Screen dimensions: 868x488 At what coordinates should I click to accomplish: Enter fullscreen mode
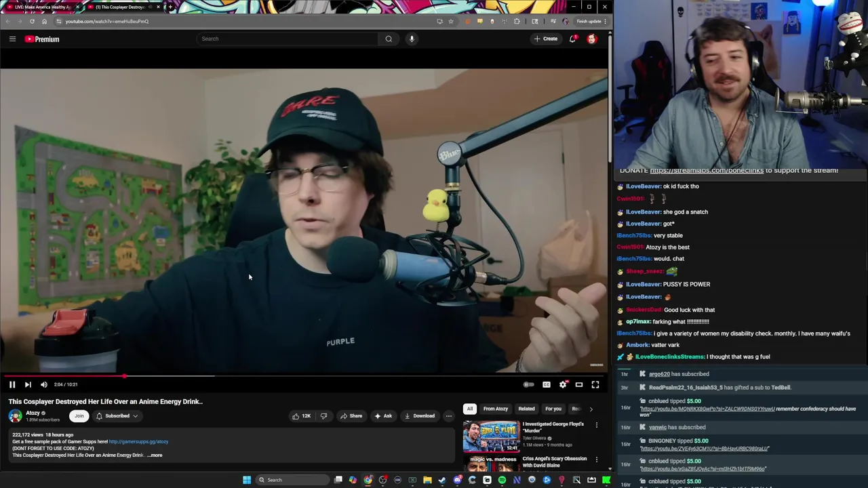(595, 384)
